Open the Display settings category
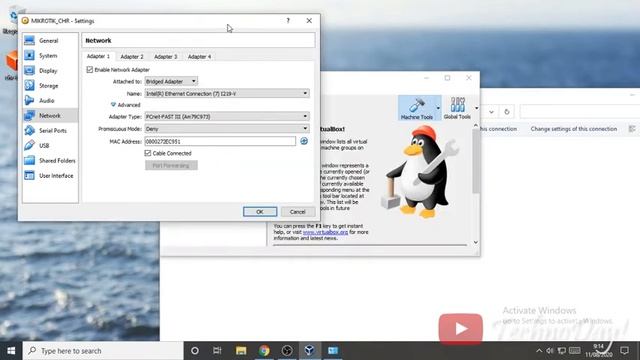Image resolution: width=640 pixels, height=360 pixels. pyautogui.click(x=50, y=71)
